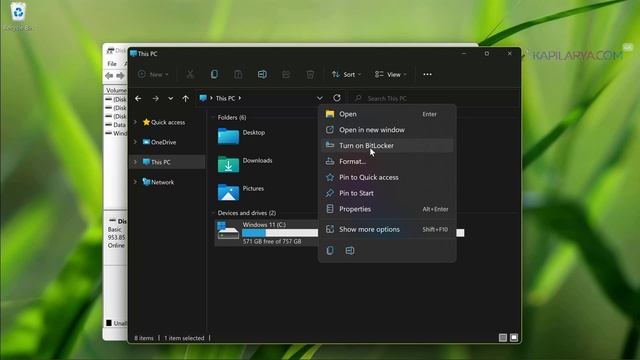Select the Downloads folder icon
The image size is (640, 360).
point(228,164)
